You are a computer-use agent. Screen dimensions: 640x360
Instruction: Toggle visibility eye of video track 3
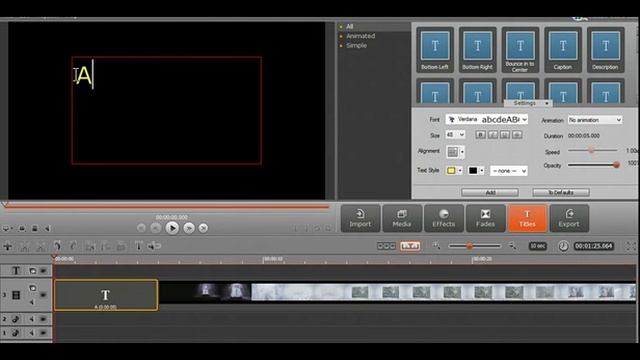click(43, 295)
